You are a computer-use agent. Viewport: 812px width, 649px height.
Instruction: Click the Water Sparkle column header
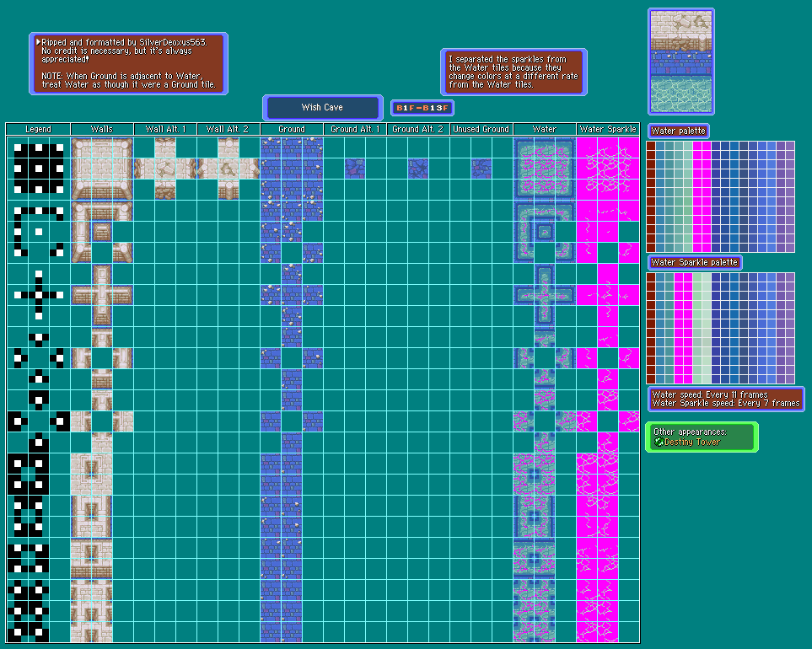coord(608,129)
